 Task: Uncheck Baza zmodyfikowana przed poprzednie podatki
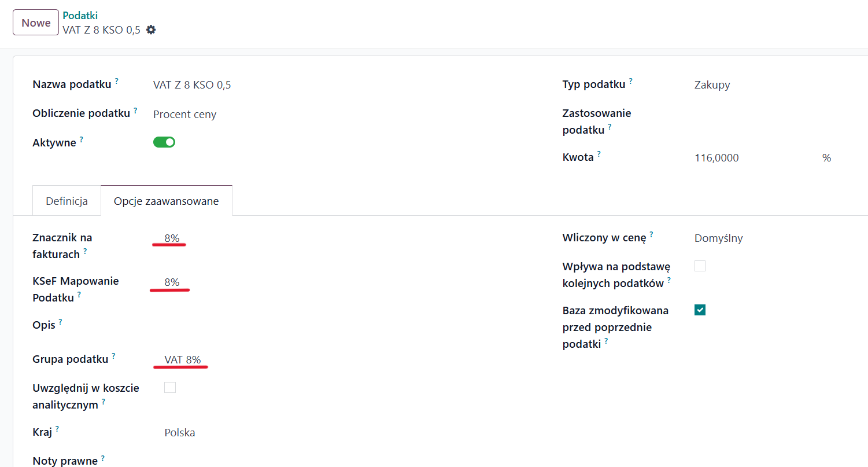pyautogui.click(x=700, y=310)
